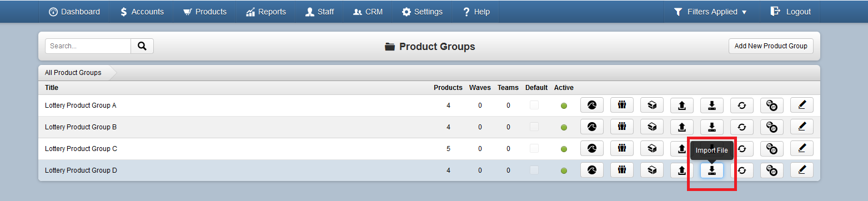Open products box icon for Product Group D

click(x=652, y=170)
